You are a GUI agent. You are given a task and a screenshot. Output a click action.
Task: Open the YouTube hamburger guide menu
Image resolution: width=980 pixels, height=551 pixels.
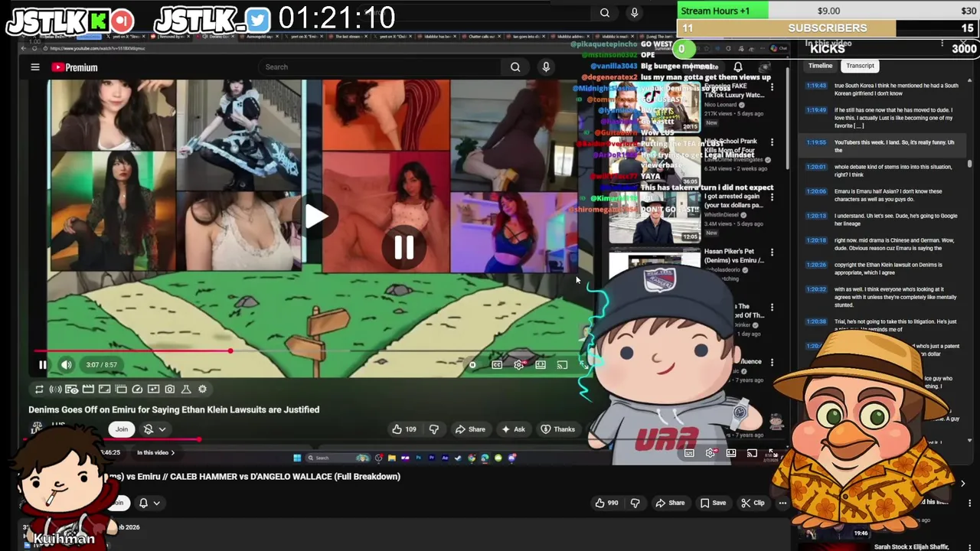(35, 67)
